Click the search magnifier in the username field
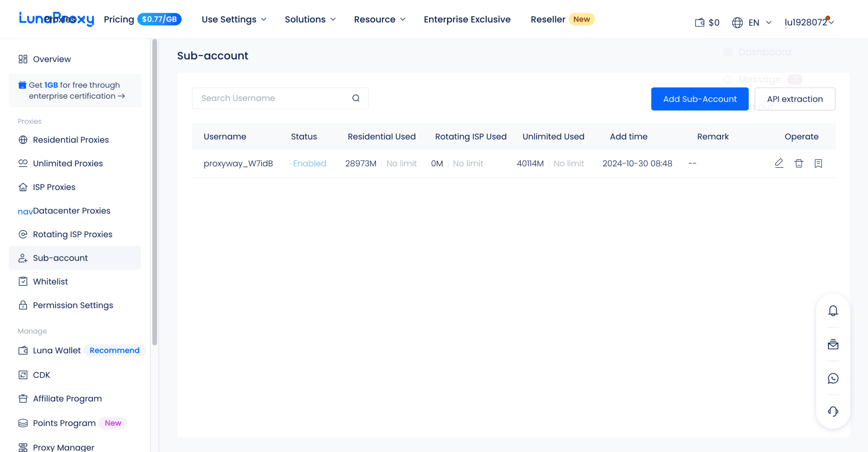Image resolution: width=868 pixels, height=452 pixels. (x=355, y=98)
